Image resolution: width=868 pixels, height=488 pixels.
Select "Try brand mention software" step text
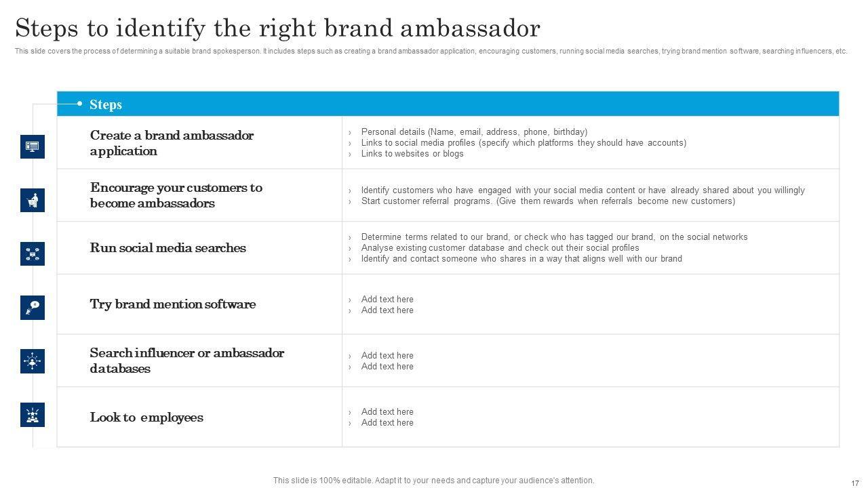pyautogui.click(x=172, y=304)
